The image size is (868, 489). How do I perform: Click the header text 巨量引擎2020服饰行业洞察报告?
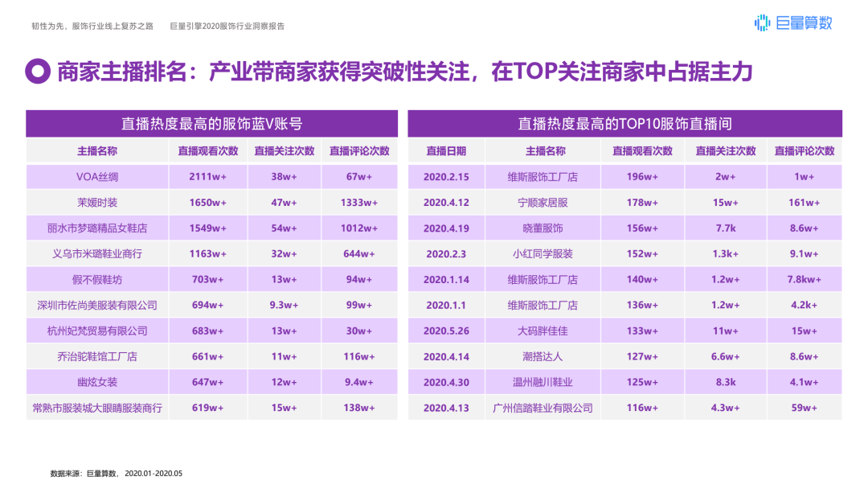tap(227, 26)
